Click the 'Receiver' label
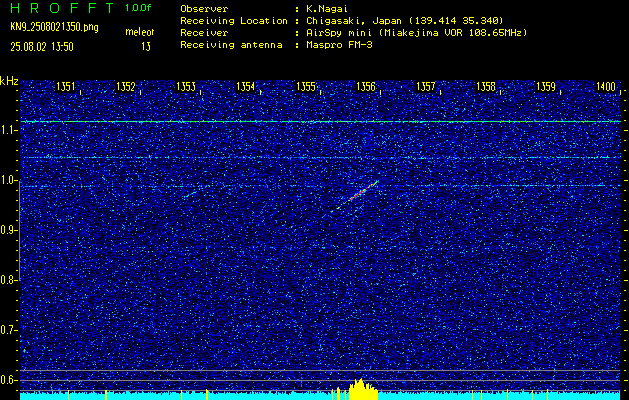Image resolution: width=629 pixels, height=400 pixels. [x=204, y=33]
